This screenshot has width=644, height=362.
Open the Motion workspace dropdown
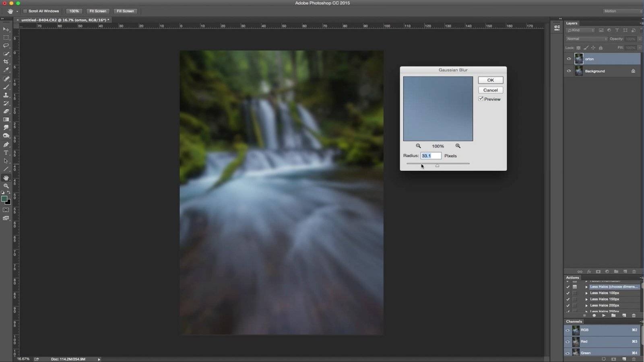point(622,11)
